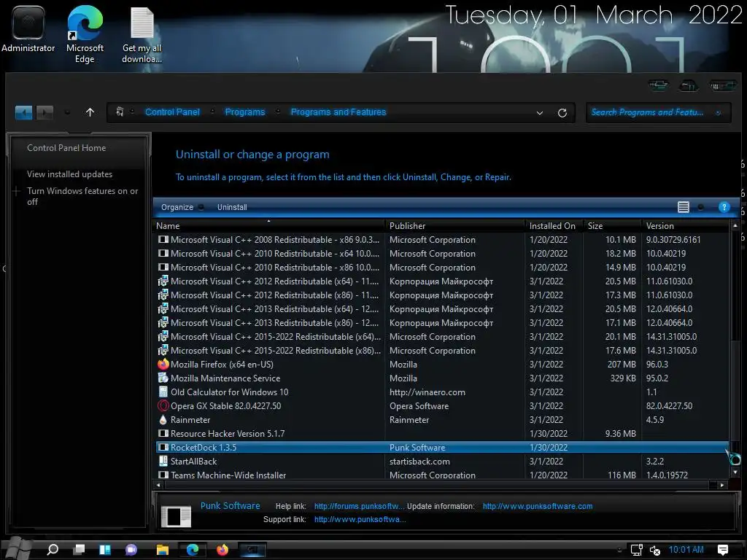Select Old Calculator for Windows 10 icon

click(163, 392)
